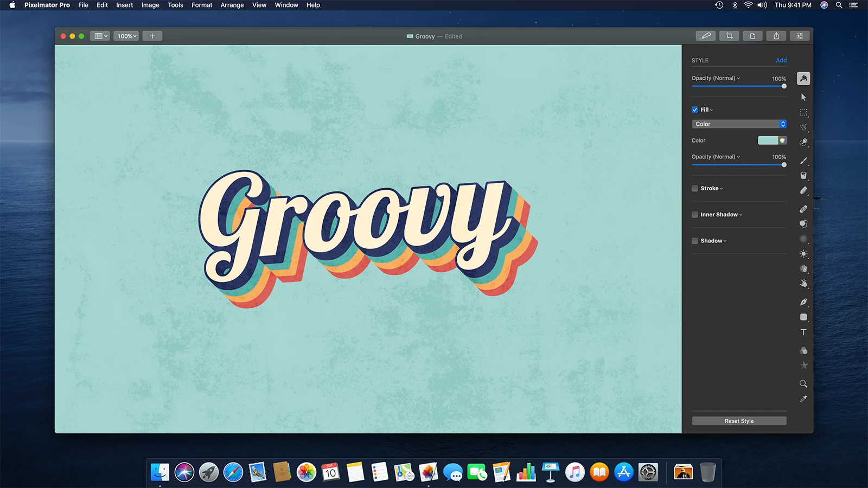Open the Share button in toolbar
868x488 pixels.
tap(776, 36)
